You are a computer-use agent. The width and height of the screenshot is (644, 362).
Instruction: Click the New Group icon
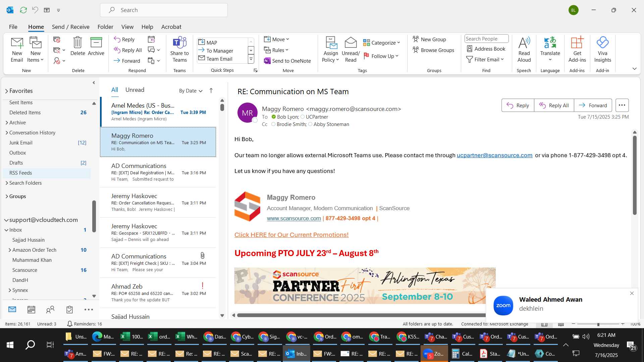point(429,39)
